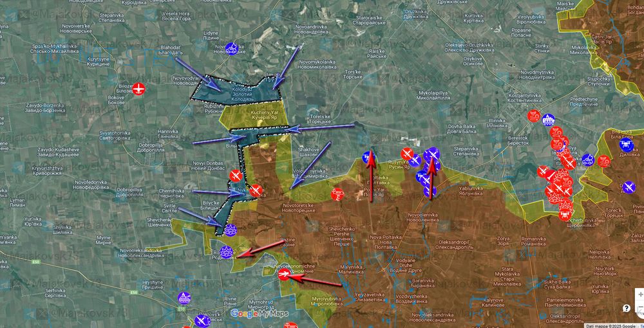The image size is (644, 328).
Task: Open the blue burning-vehicle marker east of Pleshchiivka
Action: pyautogui.click(x=588, y=160)
